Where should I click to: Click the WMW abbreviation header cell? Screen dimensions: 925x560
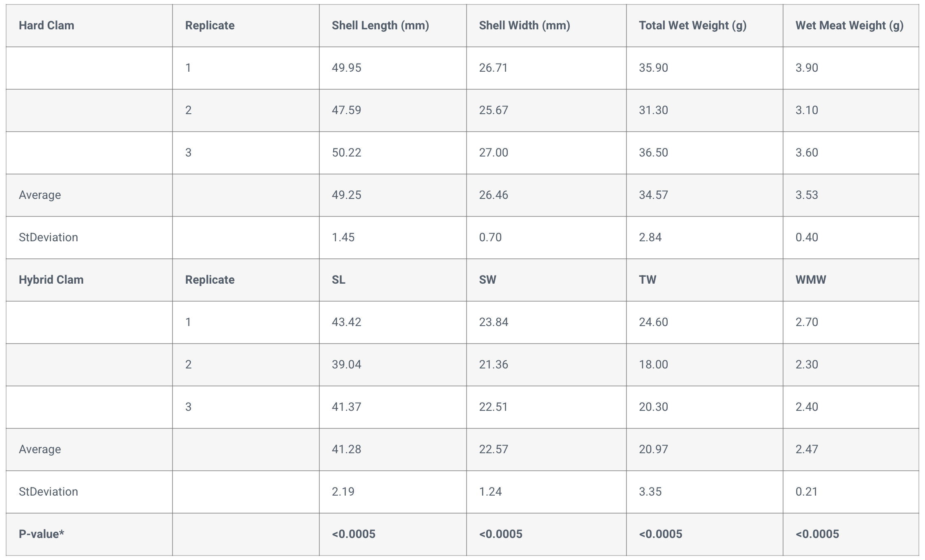(x=810, y=280)
